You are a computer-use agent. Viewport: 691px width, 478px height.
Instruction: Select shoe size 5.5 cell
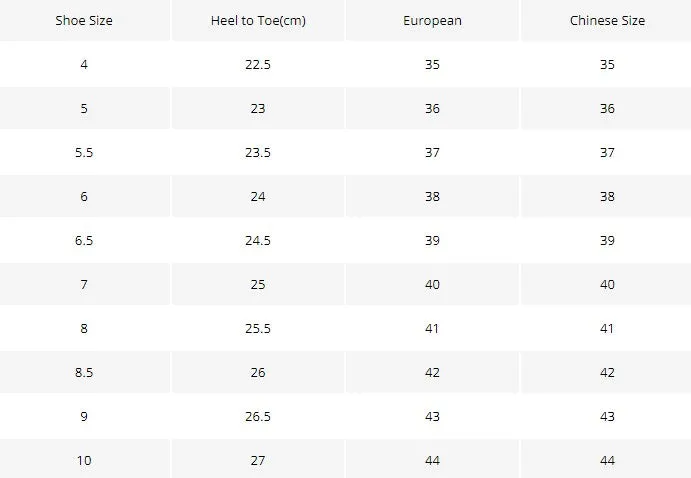coord(84,152)
